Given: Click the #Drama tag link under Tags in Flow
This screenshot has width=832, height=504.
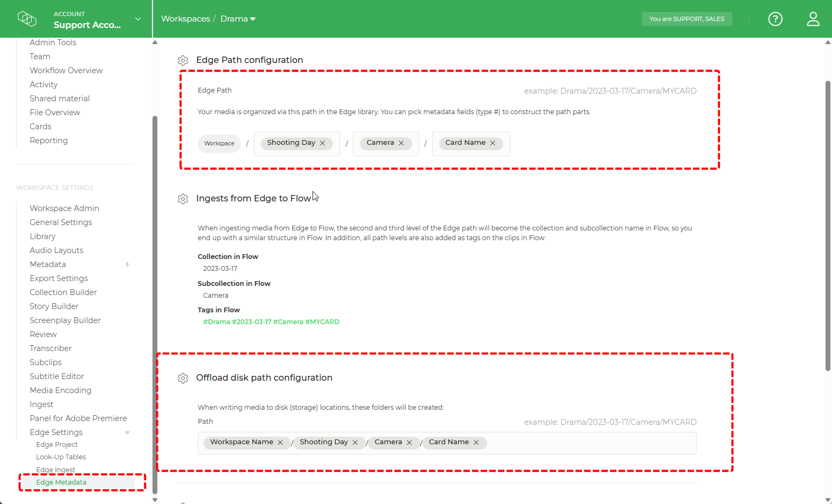Looking at the screenshot, I should tap(217, 321).
